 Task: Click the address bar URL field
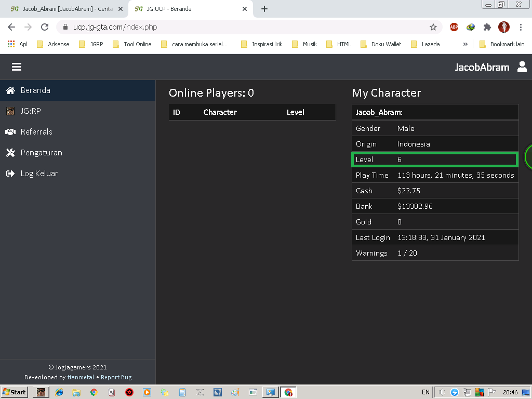(249, 27)
